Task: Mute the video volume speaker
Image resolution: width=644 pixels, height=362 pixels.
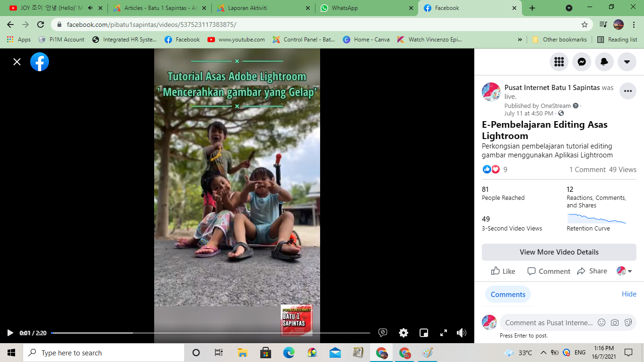Action: tap(462, 333)
